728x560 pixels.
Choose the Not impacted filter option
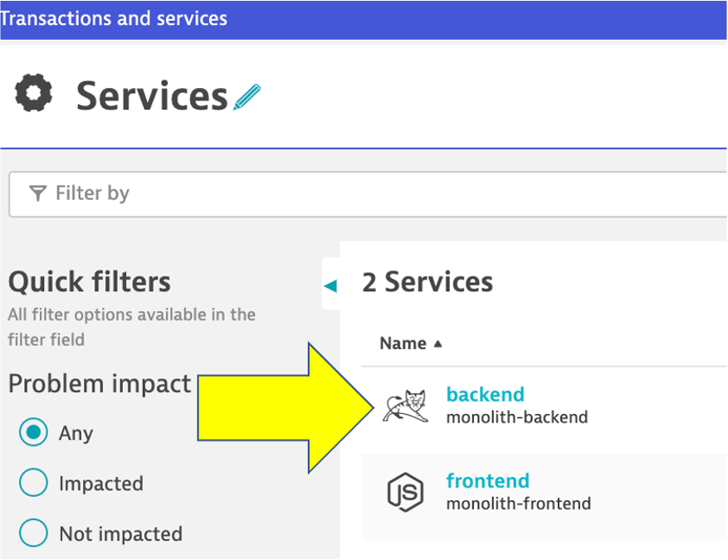[33, 533]
